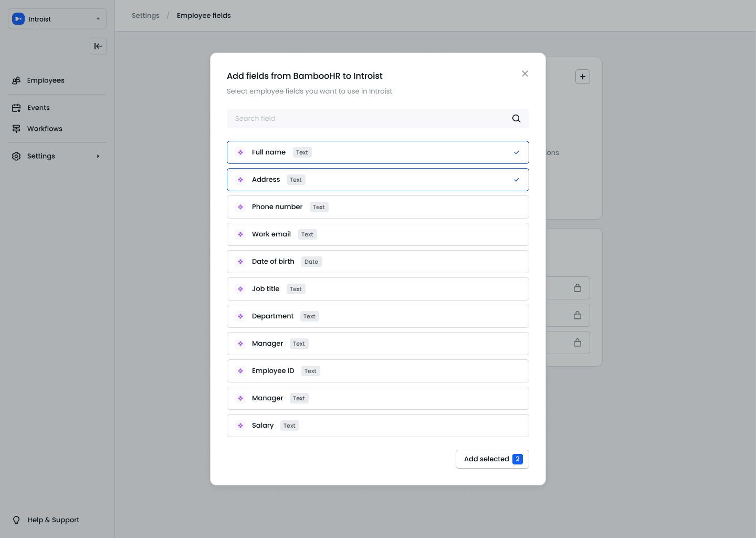Viewport: 756px width, 538px height.
Task: Click the Employees people icon
Action: (x=16, y=80)
